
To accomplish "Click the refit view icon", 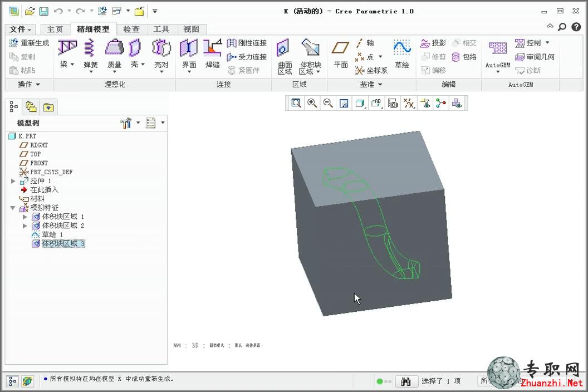I will (x=296, y=103).
